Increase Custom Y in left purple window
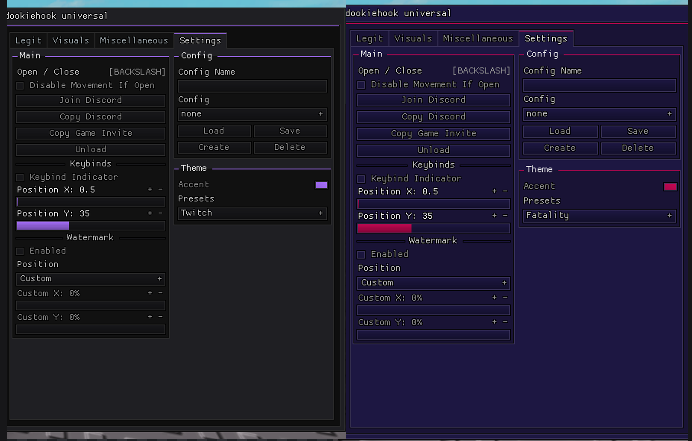 tap(150, 317)
